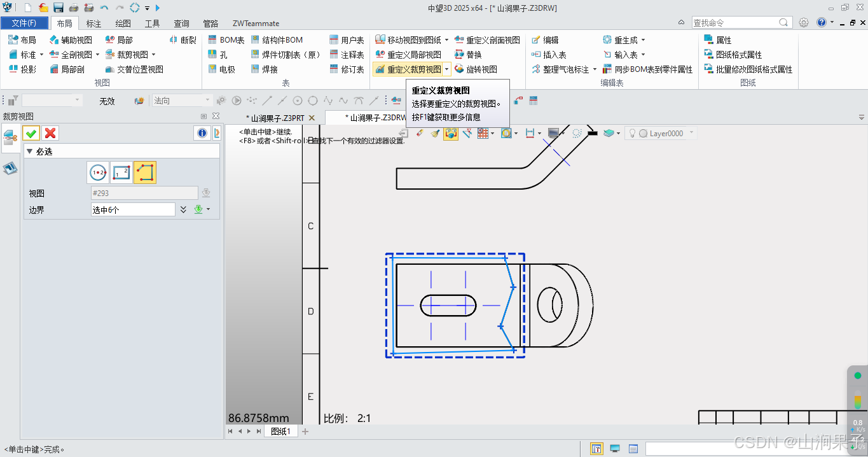Viewport: 868px width, 457px height.
Task: Select circular boundary crop mode
Action: (98, 172)
